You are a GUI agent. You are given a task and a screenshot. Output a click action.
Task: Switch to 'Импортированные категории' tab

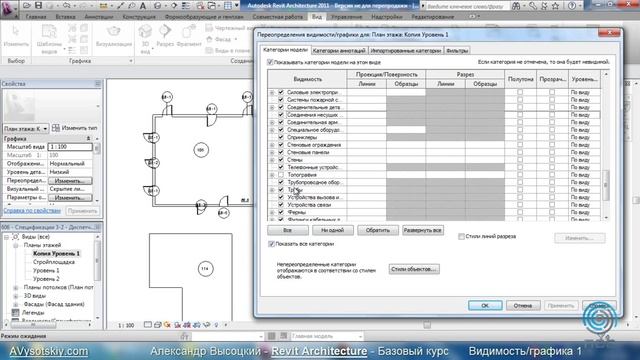coord(406,51)
